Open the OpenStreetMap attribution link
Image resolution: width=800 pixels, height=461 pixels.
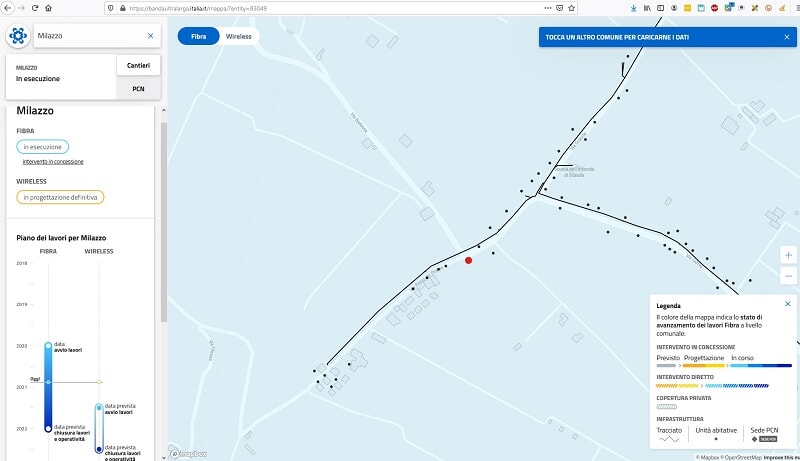tap(743, 457)
